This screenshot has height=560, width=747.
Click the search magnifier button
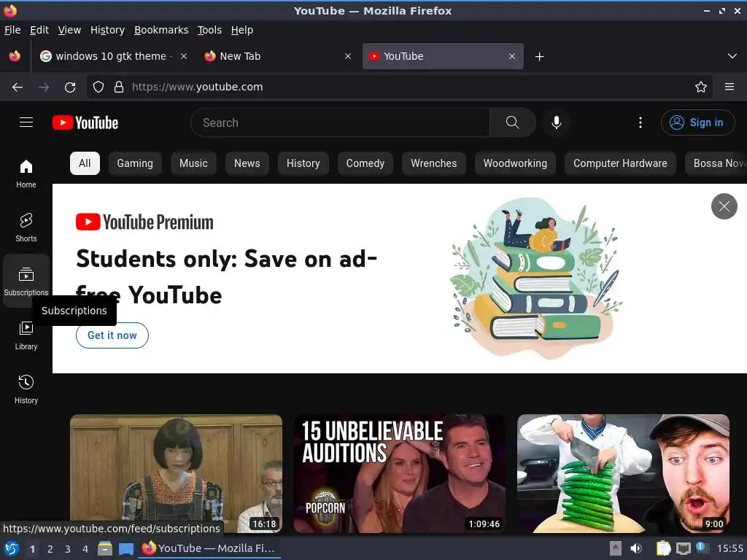[x=512, y=122]
